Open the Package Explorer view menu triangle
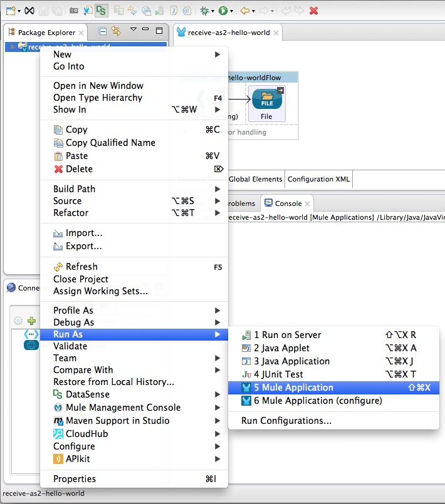Screen dimensions: 445x504 (x=133, y=29)
